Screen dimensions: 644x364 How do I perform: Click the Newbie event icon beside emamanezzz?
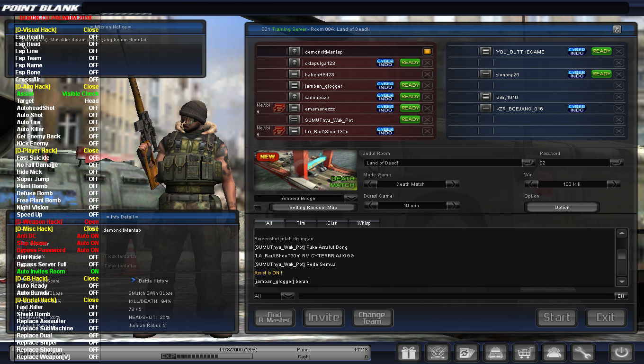[x=279, y=109]
